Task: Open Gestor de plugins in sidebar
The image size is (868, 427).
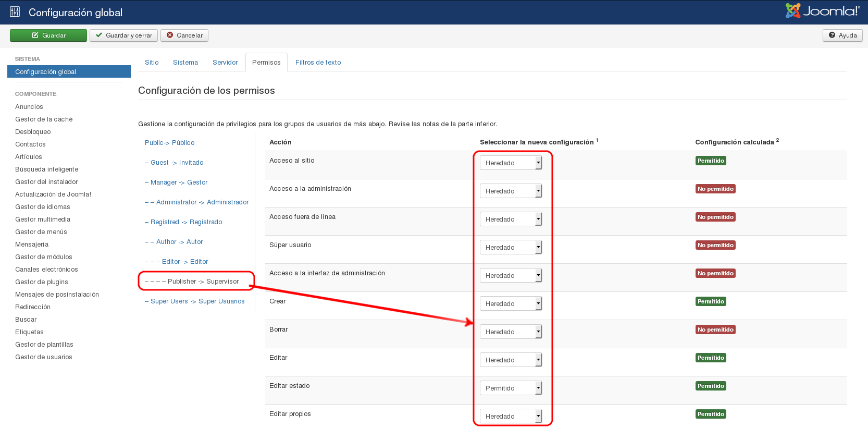Action: (42, 282)
